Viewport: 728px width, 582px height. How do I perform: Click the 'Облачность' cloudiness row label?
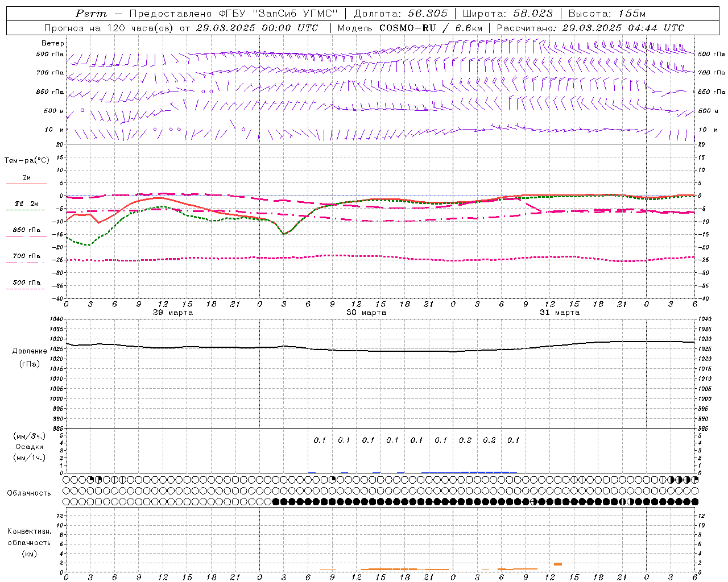pyautogui.click(x=29, y=493)
